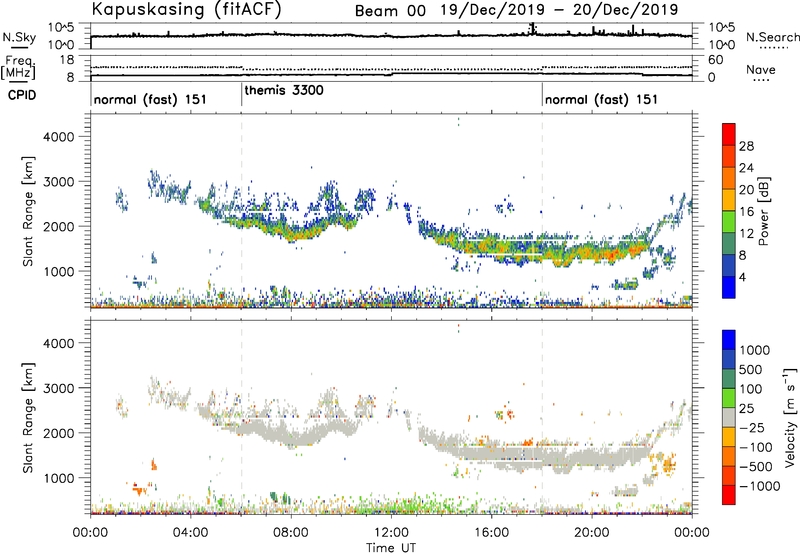Click the Slant Range [km] label of power panel
Screen dimensions: 800x554
click(28, 211)
